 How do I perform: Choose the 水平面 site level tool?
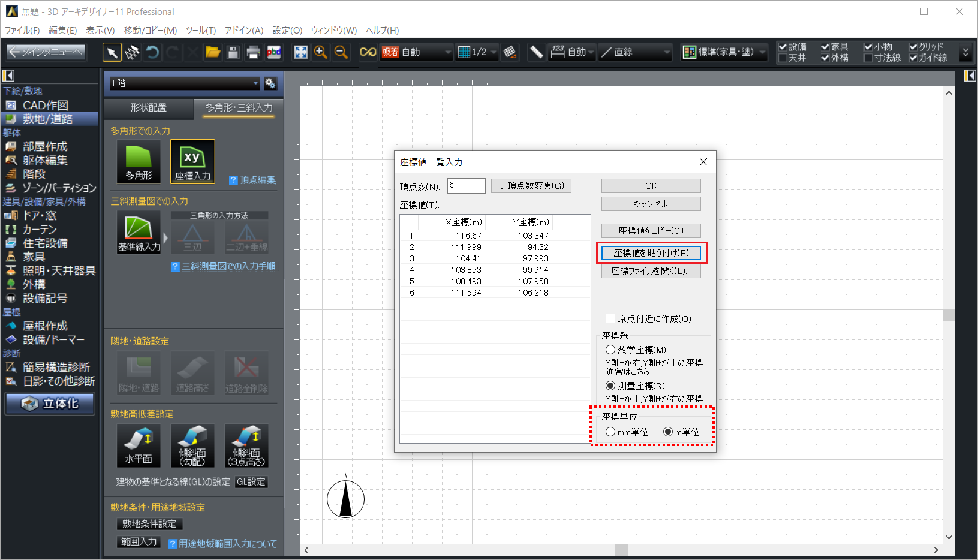pyautogui.click(x=139, y=445)
